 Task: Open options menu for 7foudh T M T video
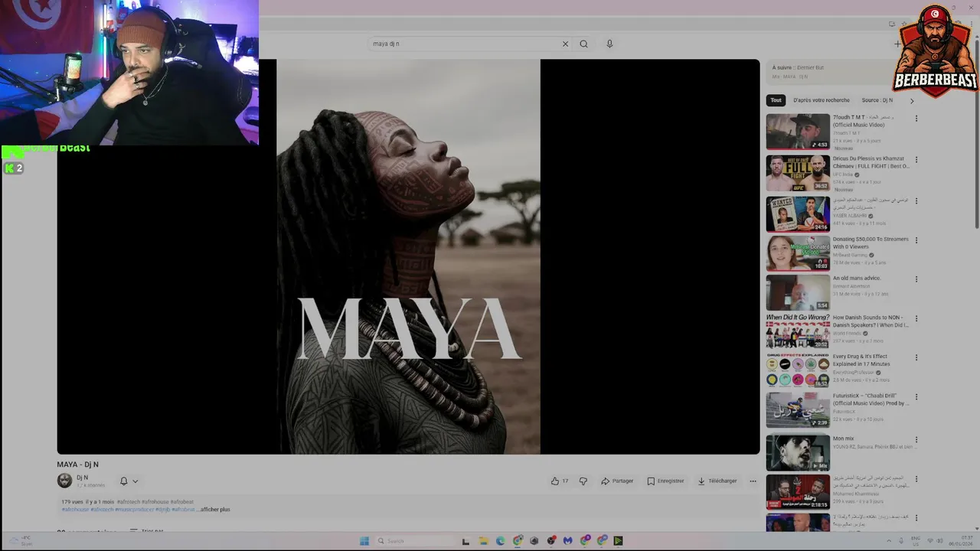(916, 119)
